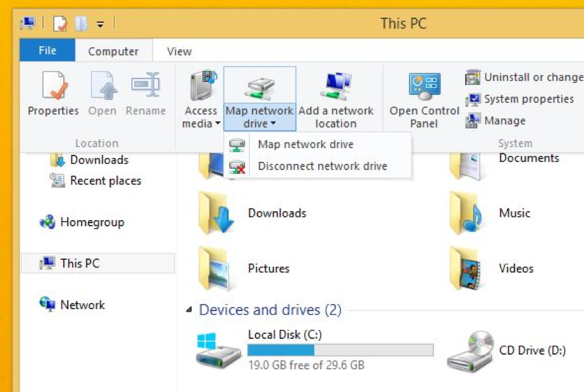Switch to the Computer ribbon tab
Image resolution: width=584 pixels, height=392 pixels.
pos(113,51)
